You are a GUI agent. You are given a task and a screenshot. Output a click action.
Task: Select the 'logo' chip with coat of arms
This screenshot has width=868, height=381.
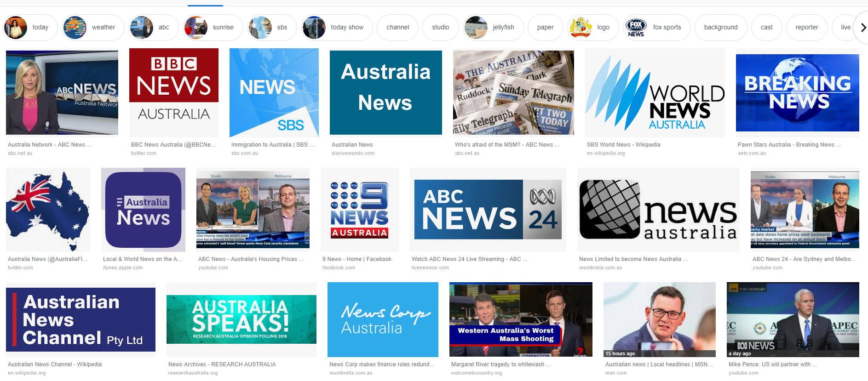(x=593, y=28)
